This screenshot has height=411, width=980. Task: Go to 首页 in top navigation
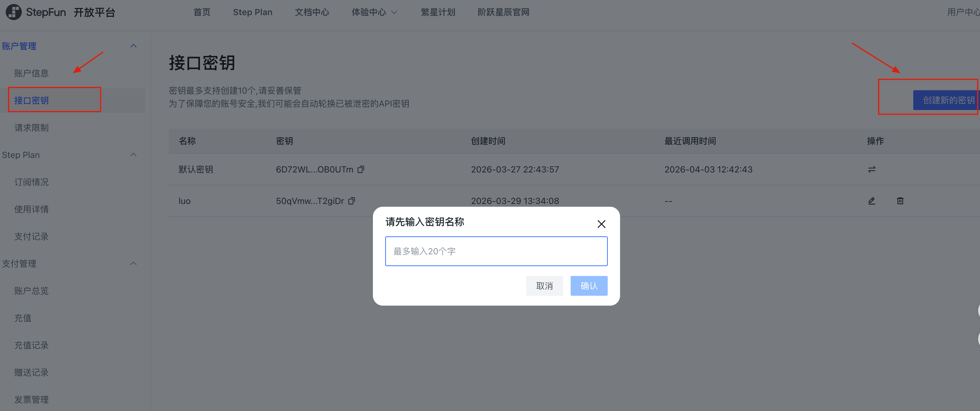[202, 12]
